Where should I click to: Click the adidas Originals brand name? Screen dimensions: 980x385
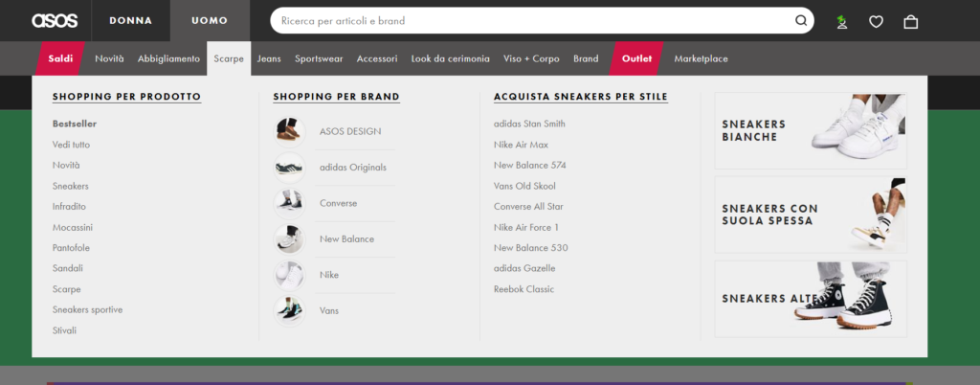[353, 168]
